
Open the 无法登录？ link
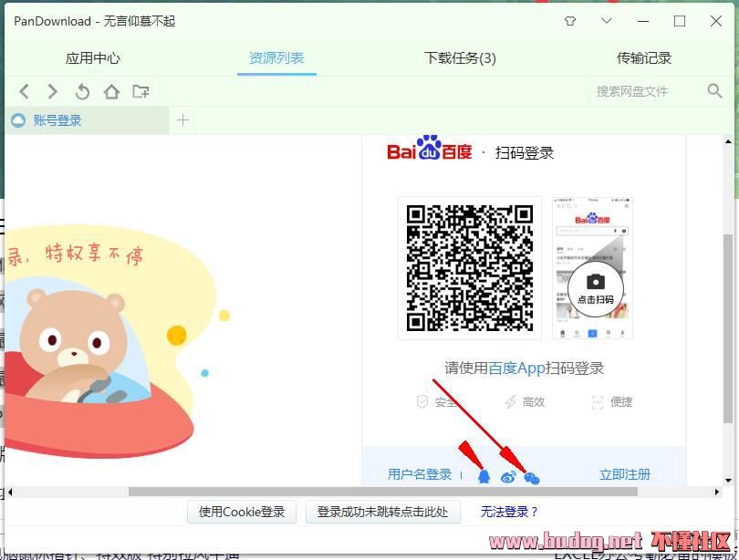[x=509, y=512]
